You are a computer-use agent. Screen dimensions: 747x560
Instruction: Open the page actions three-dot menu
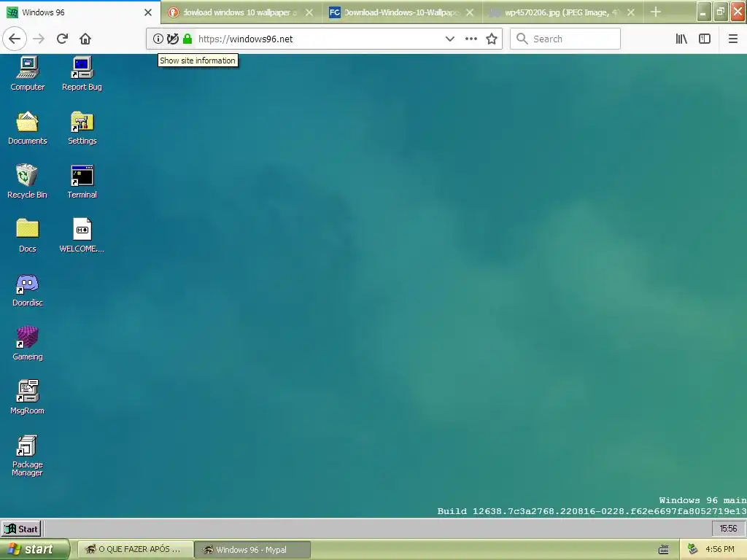pyautogui.click(x=471, y=39)
